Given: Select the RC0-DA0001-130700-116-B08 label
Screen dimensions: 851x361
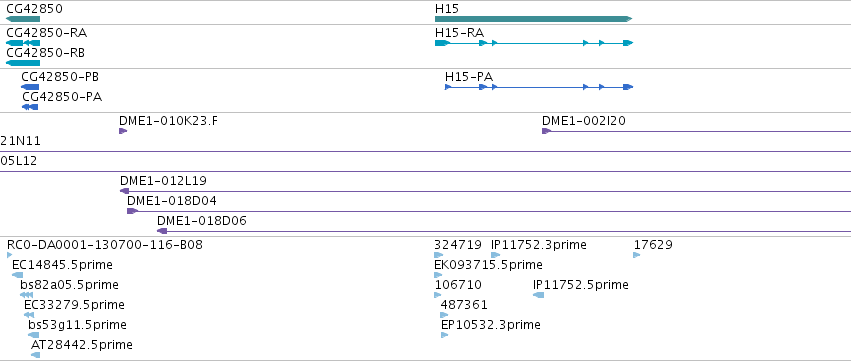Looking at the screenshot, I should point(105,245).
